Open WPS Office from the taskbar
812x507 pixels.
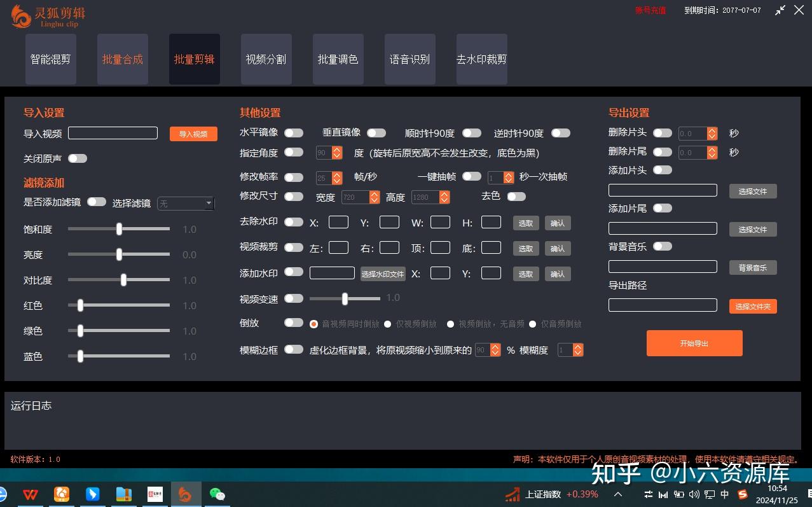pyautogui.click(x=31, y=494)
